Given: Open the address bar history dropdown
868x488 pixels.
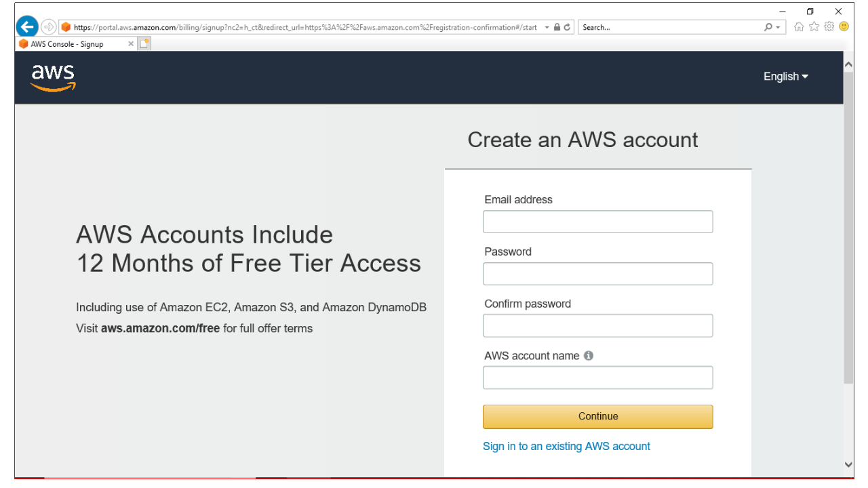Looking at the screenshot, I should pyautogui.click(x=547, y=27).
